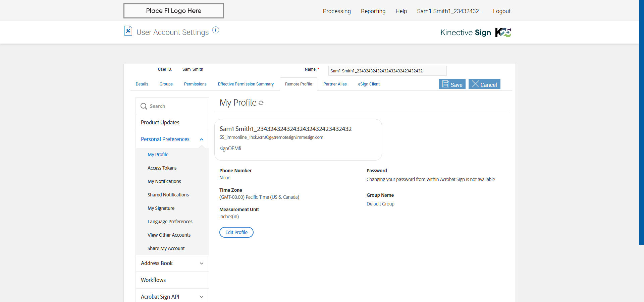Collapse the Personal Preferences section
The width and height of the screenshot is (644, 302).
202,139
